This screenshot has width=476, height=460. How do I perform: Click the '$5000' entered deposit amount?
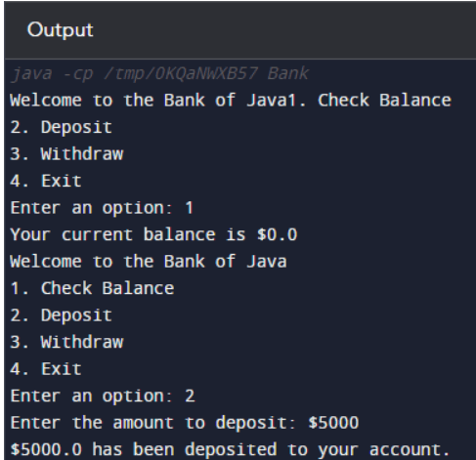(x=333, y=423)
